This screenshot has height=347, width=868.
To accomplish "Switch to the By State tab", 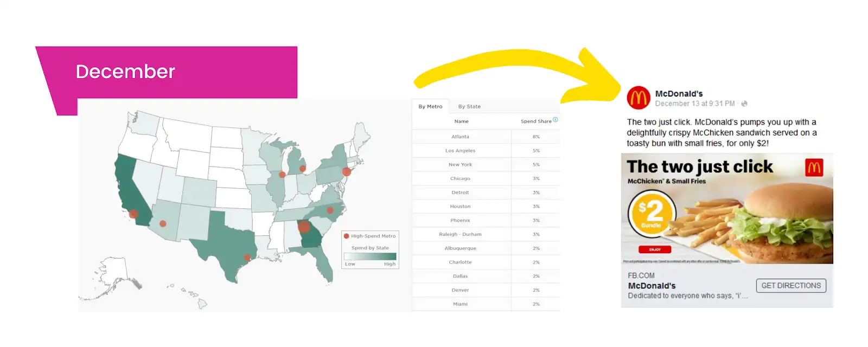I will click(469, 107).
